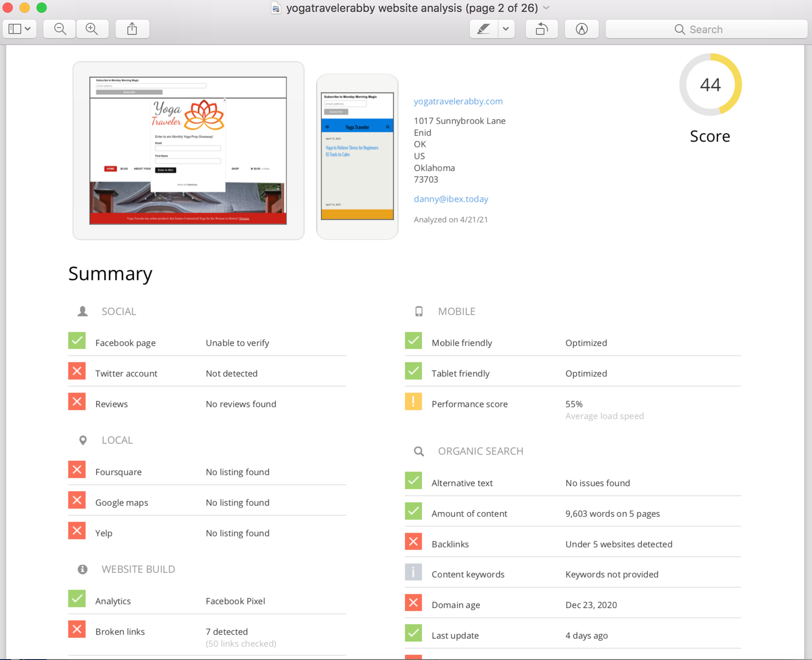This screenshot has width=812, height=660.
Task: Click the 44 score gauge
Action: (x=710, y=85)
